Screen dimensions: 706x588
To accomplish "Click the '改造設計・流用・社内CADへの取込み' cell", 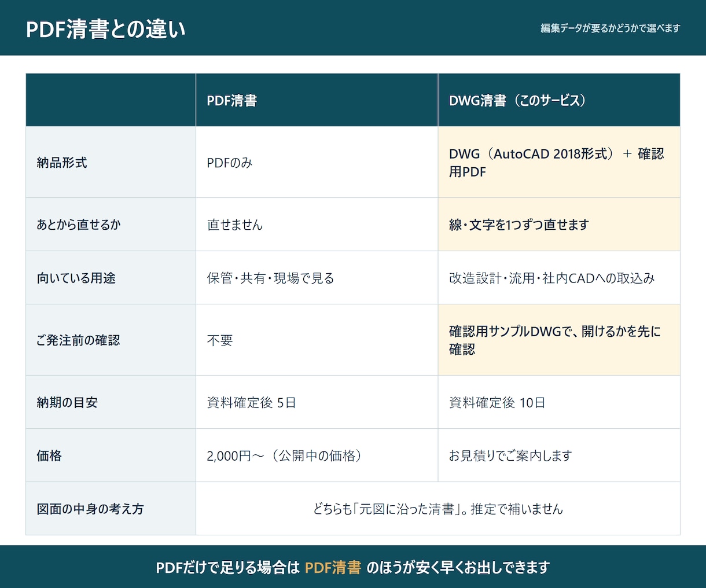I will point(558,278).
